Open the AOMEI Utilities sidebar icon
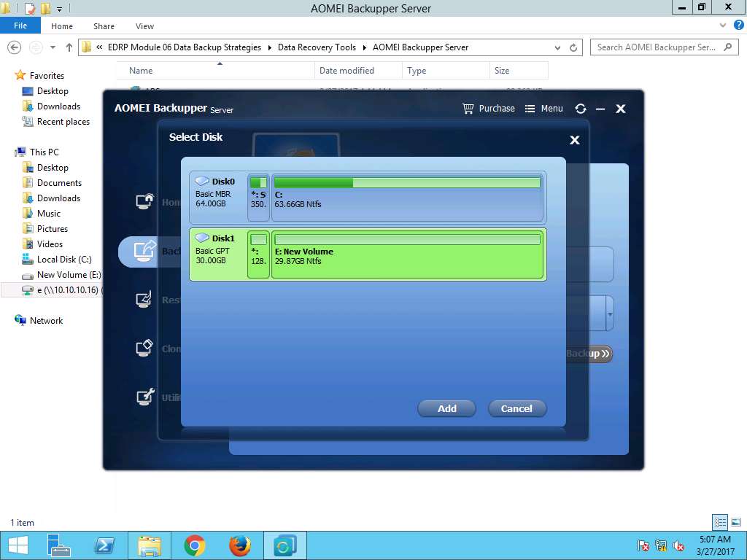The height and width of the screenshot is (560, 747). pos(144,397)
